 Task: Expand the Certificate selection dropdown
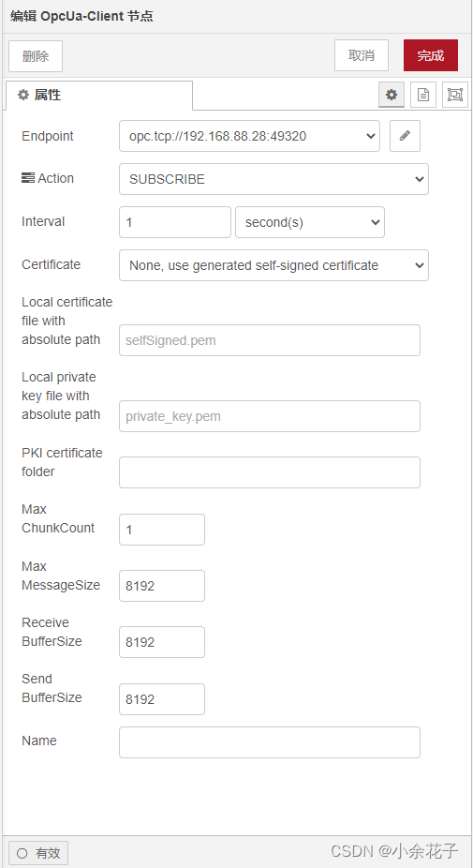click(273, 265)
